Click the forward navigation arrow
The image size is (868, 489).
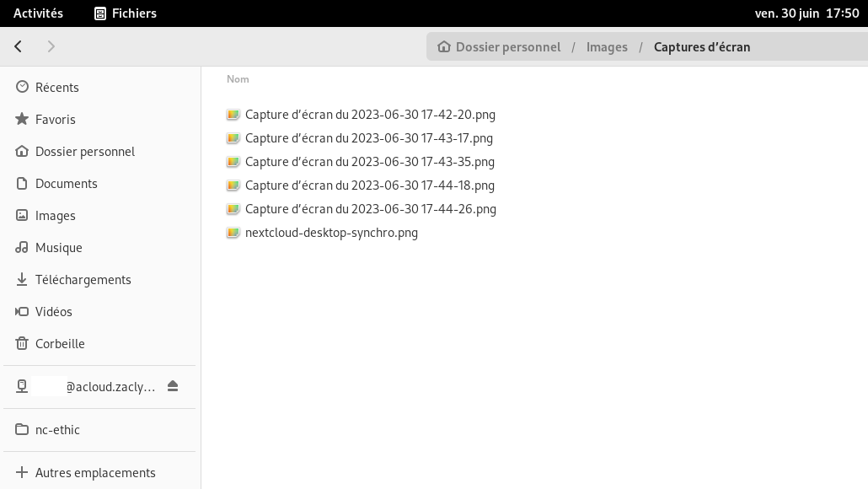[51, 46]
